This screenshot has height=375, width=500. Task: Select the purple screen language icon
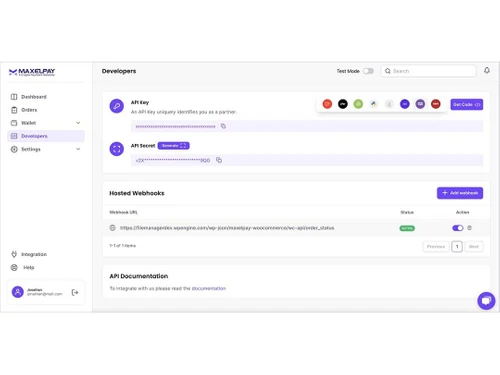click(x=420, y=104)
